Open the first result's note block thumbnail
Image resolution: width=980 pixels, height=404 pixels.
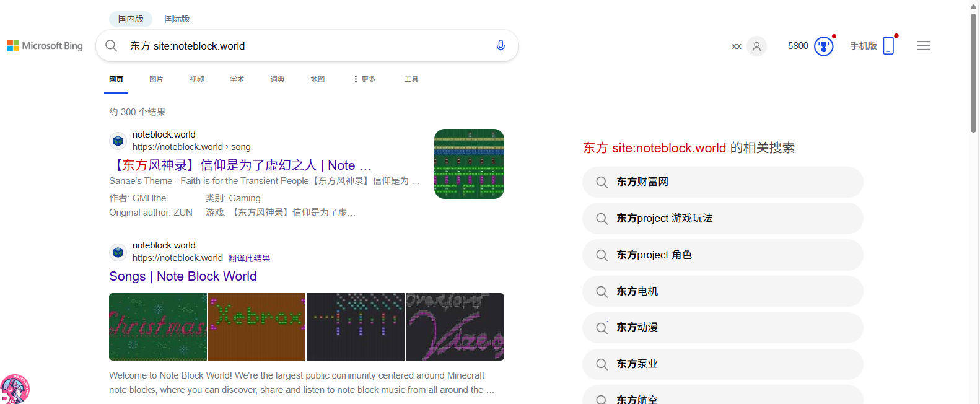[x=469, y=164]
